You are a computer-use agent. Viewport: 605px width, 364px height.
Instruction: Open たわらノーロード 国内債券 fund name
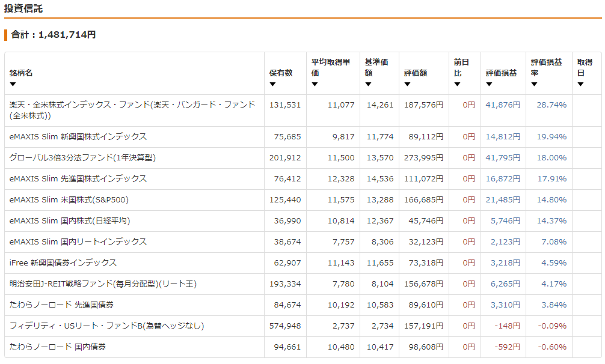click(58, 347)
